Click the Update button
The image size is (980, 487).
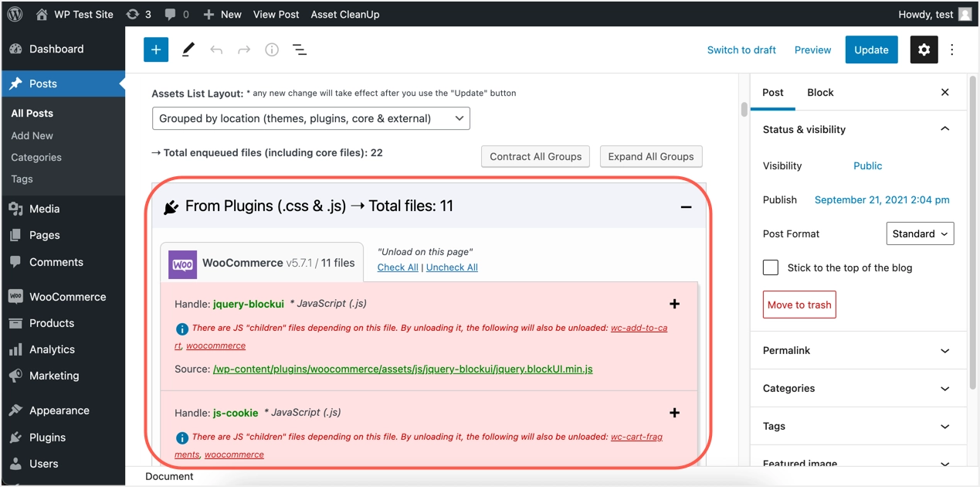(x=871, y=49)
